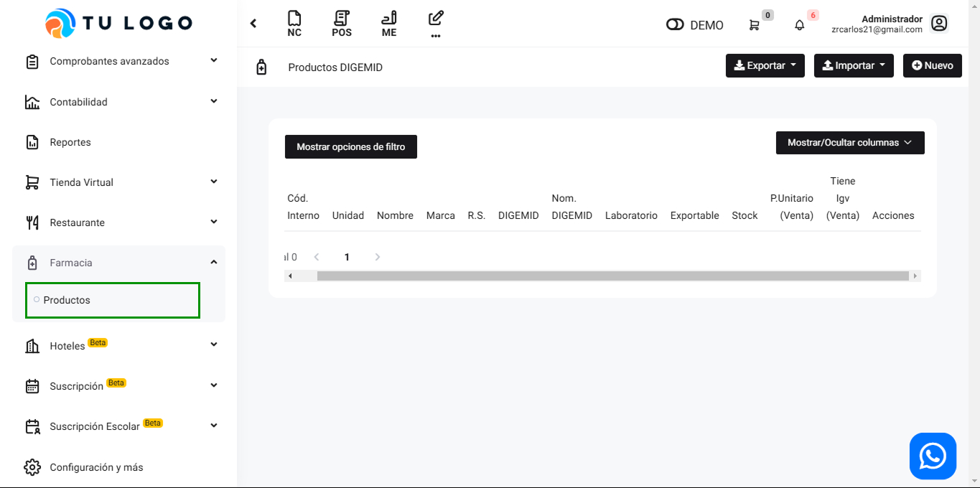Click the administrator user profile icon
Image resolution: width=980 pixels, height=488 pixels.
[x=939, y=24]
